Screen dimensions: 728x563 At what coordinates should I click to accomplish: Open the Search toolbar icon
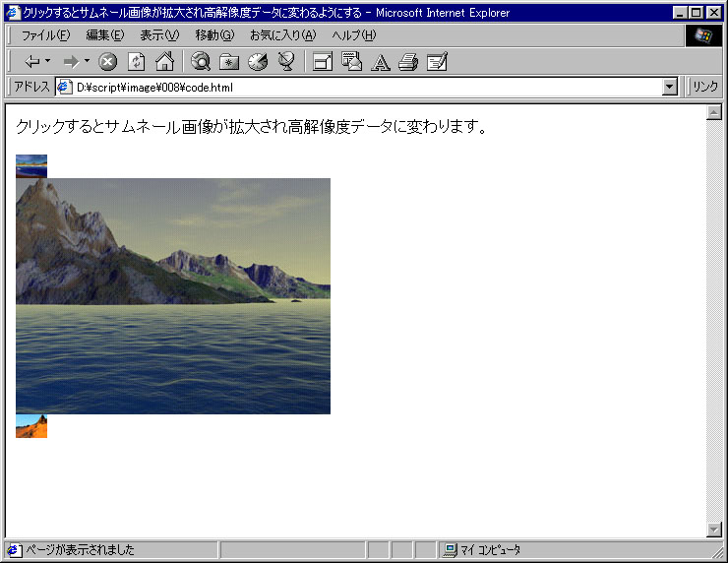(201, 61)
